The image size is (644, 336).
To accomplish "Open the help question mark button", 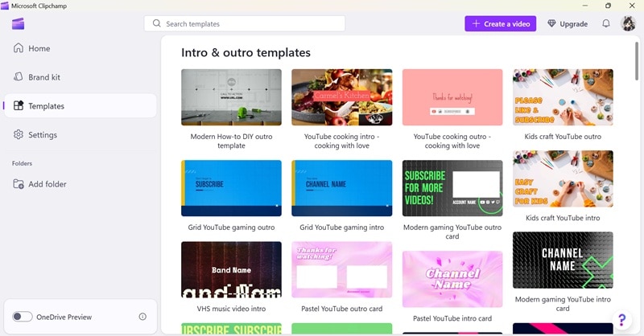I will [621, 319].
